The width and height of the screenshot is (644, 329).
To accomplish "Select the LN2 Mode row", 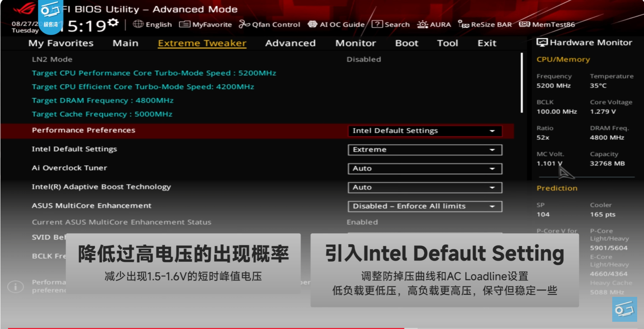I will 257,59.
